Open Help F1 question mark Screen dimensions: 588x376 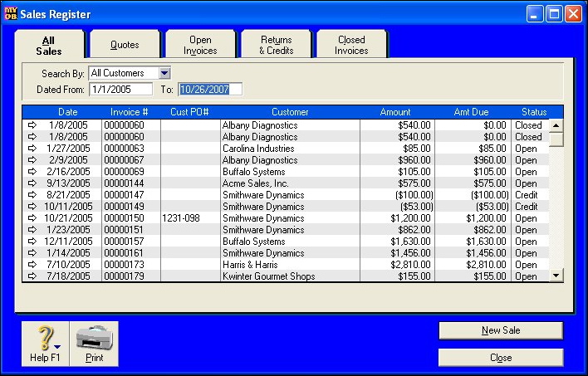[46, 344]
